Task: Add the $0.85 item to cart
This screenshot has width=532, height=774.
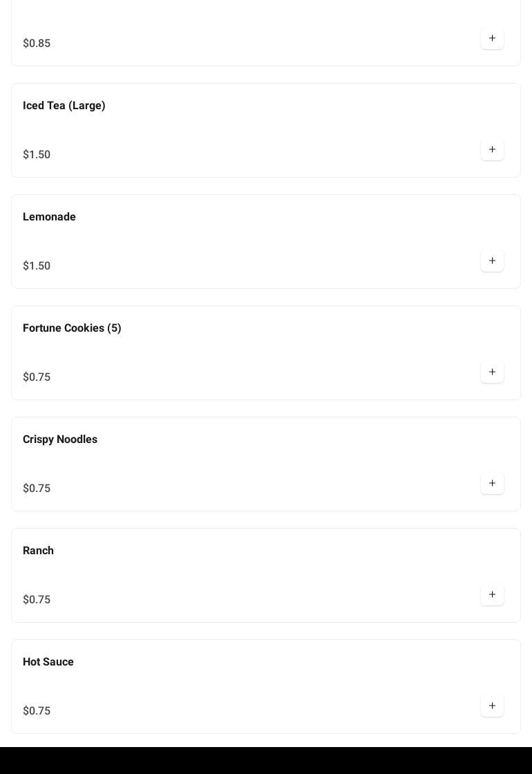Action: 492,39
